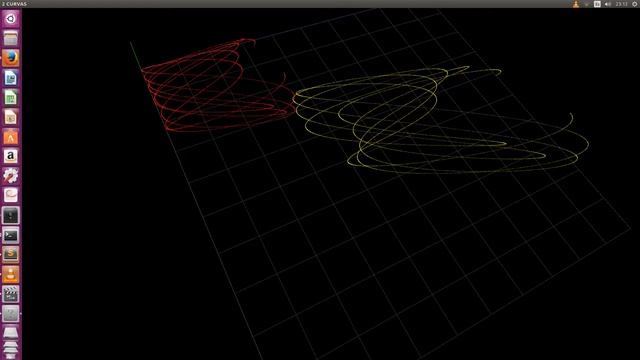Open the keyboard layout indicator
The height and width of the screenshot is (360, 640).
click(597, 4)
